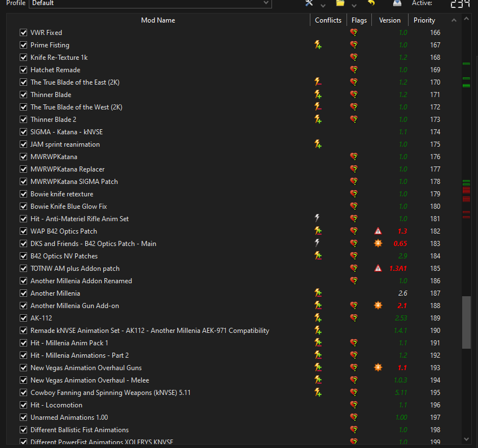The width and height of the screenshot is (478, 448).
Task: Click the conflict icon for B42 Optics NV Patches
Action: (x=318, y=256)
